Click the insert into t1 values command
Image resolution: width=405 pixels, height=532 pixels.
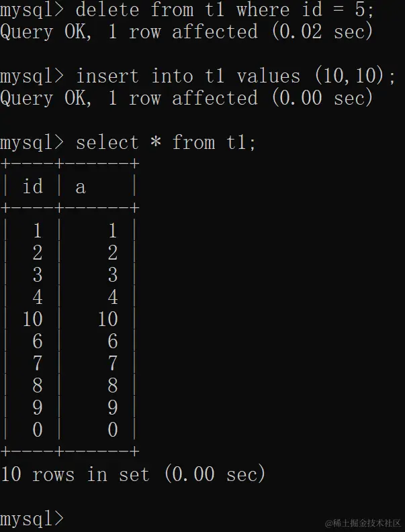pos(198,76)
